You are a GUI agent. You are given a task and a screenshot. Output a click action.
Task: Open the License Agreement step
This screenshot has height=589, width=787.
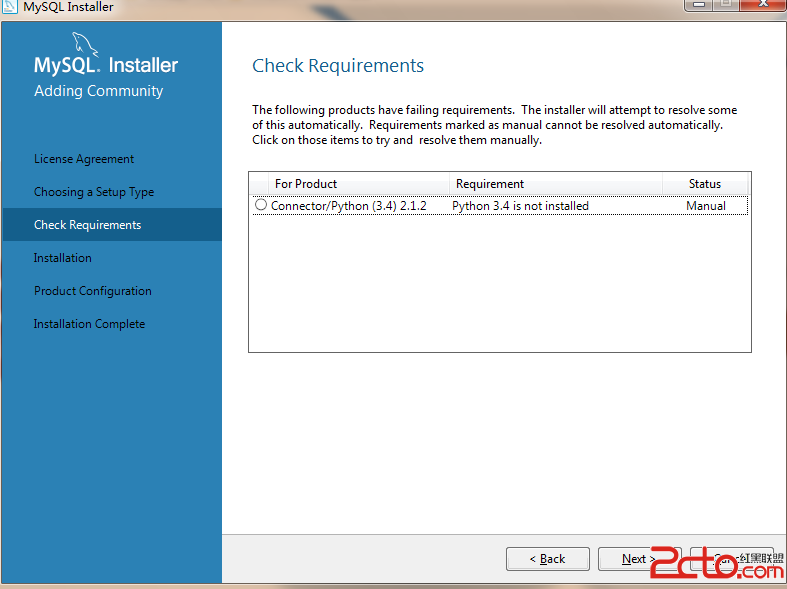click(x=84, y=159)
